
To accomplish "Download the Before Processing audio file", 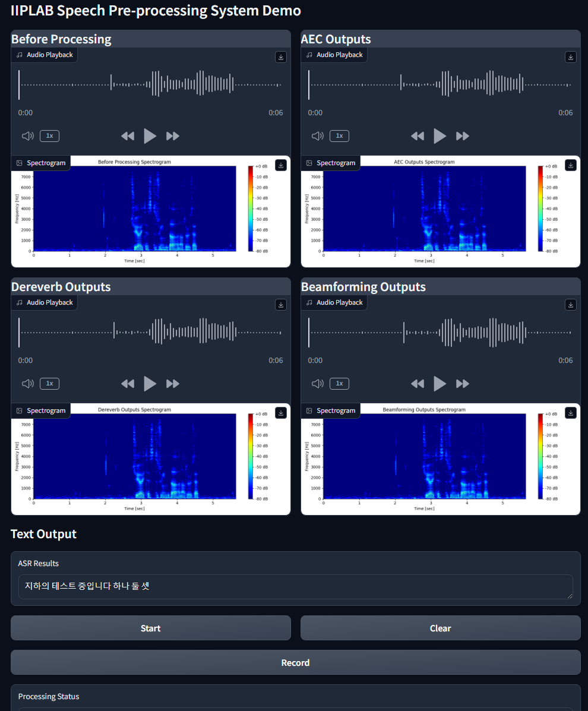I will [281, 57].
